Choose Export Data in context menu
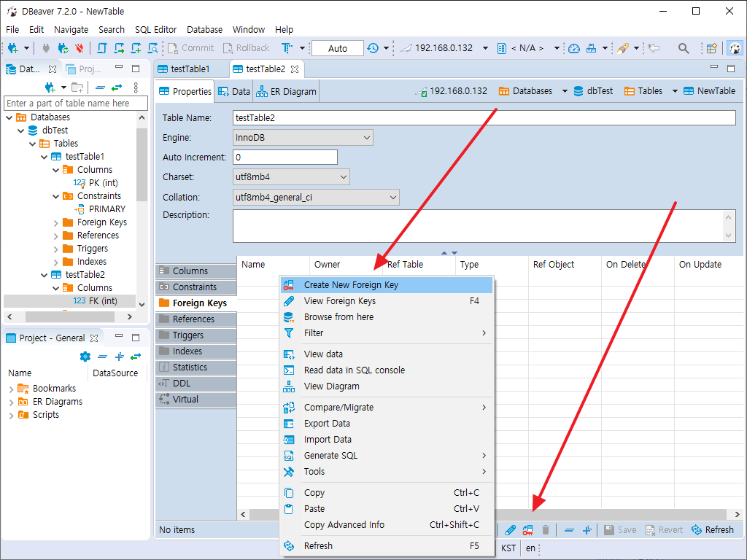The width and height of the screenshot is (747, 560). (387, 424)
